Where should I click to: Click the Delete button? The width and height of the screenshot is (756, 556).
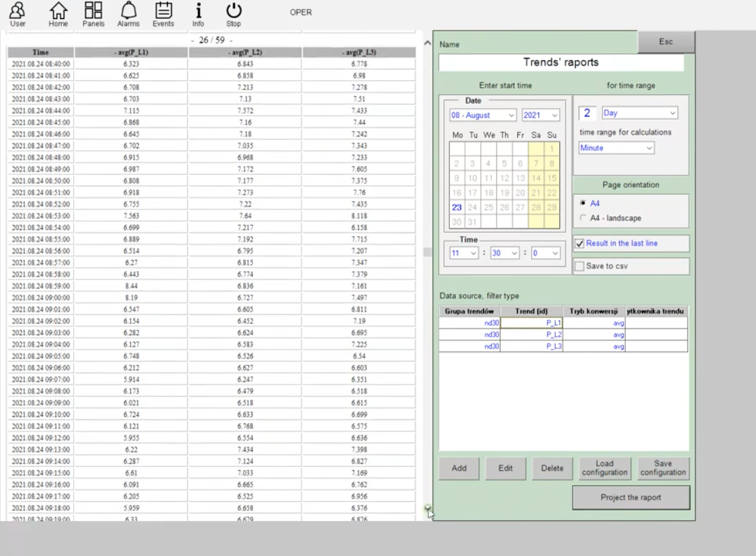(552, 468)
